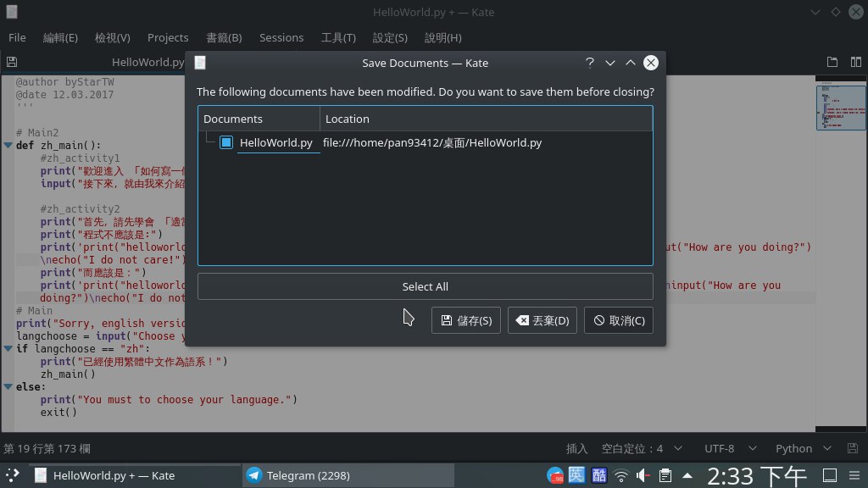Save the document with the 儲存(S) button
The height and width of the screenshot is (488, 868).
[x=466, y=320]
